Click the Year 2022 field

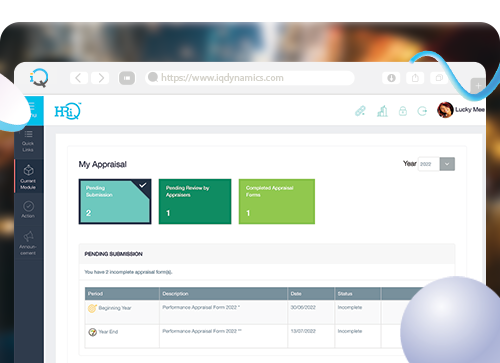click(429, 164)
